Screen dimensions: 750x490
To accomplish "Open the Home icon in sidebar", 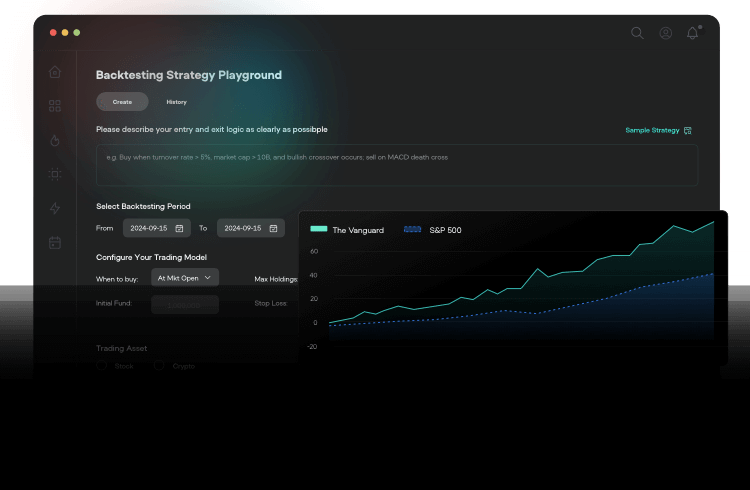I will tap(55, 72).
